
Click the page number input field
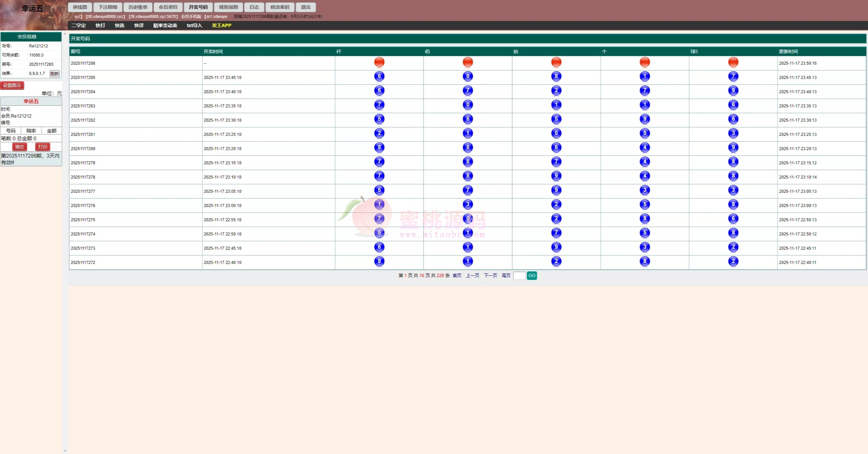(x=519, y=275)
